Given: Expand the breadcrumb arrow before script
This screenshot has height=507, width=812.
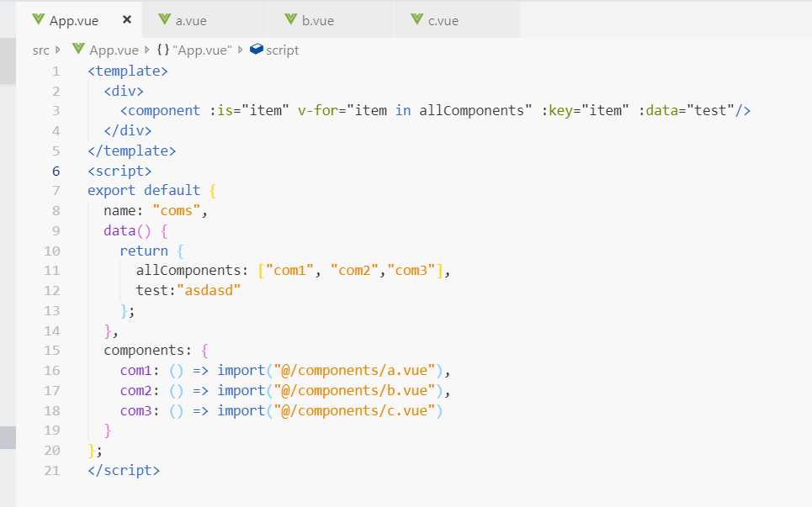Looking at the screenshot, I should [x=241, y=50].
